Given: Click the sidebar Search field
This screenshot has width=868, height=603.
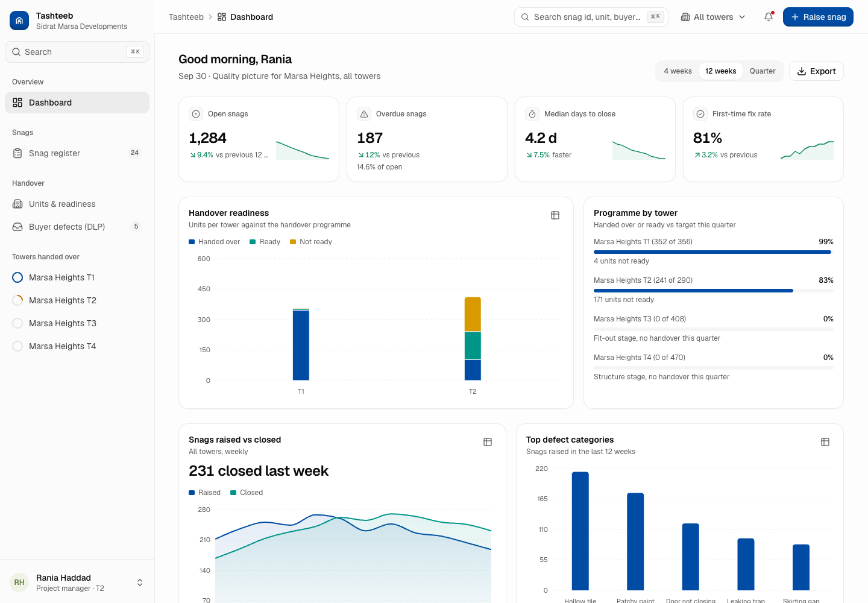Looking at the screenshot, I should coord(77,52).
